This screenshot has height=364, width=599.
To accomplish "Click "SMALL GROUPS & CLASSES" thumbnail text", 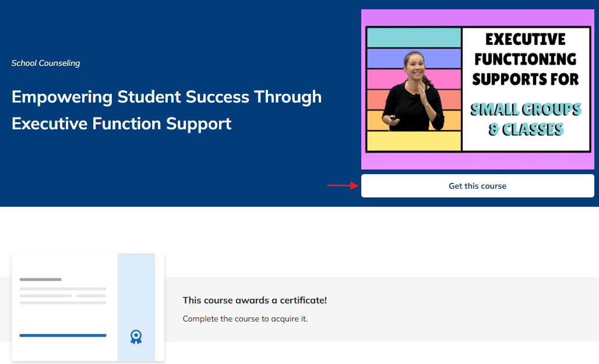I will 526,118.
